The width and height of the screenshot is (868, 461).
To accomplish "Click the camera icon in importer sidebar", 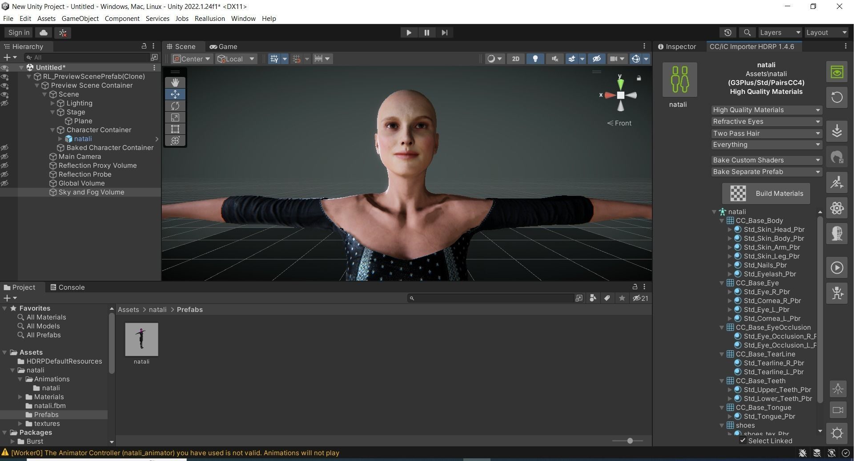I will (x=838, y=410).
